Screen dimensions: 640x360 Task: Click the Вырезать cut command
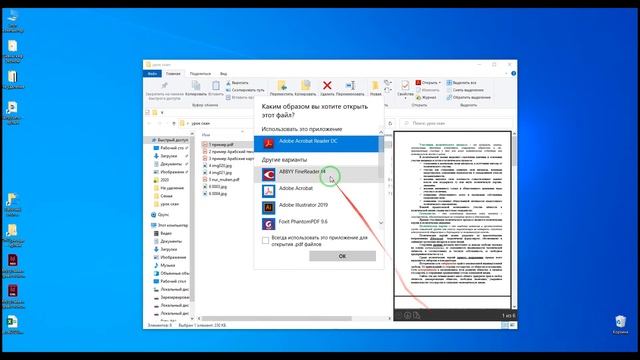[237, 83]
